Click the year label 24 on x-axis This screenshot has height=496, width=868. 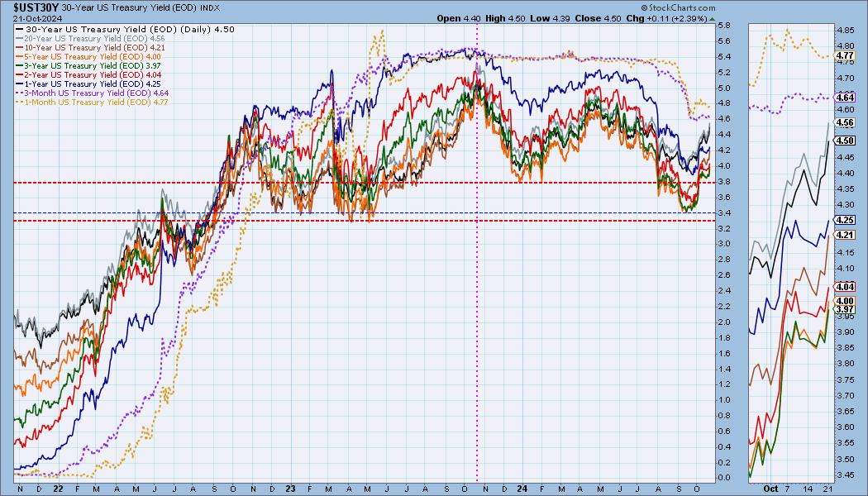[x=522, y=489]
